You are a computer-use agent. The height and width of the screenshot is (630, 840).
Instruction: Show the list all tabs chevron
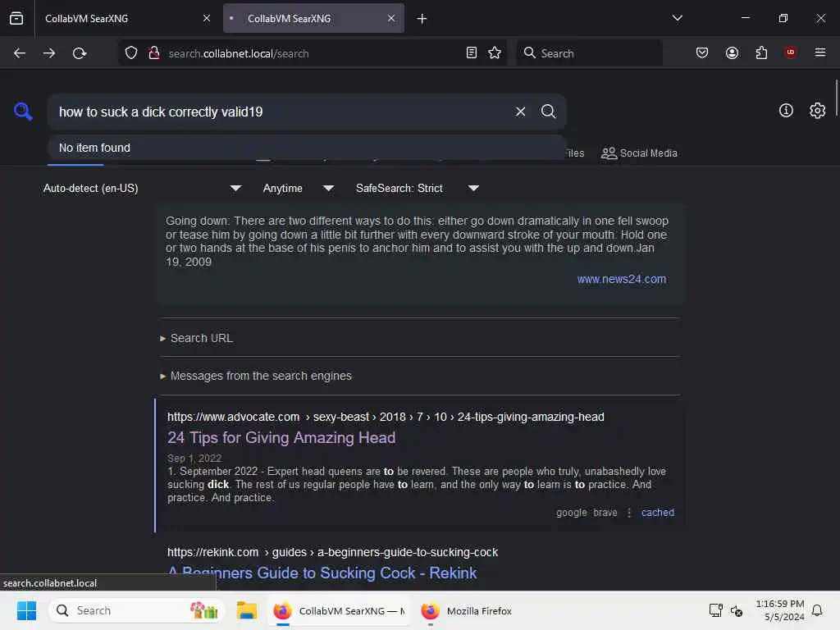(x=677, y=18)
